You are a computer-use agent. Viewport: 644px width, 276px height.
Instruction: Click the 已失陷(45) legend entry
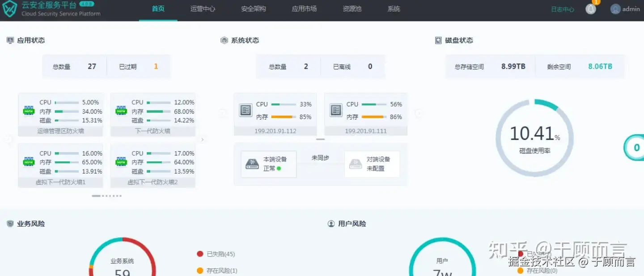tap(216, 254)
